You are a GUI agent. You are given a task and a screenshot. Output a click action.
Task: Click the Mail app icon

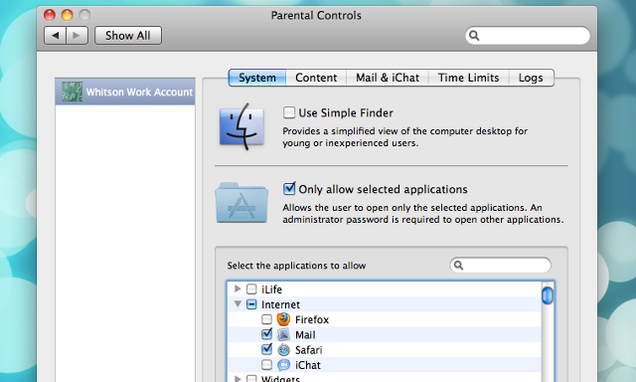(284, 335)
